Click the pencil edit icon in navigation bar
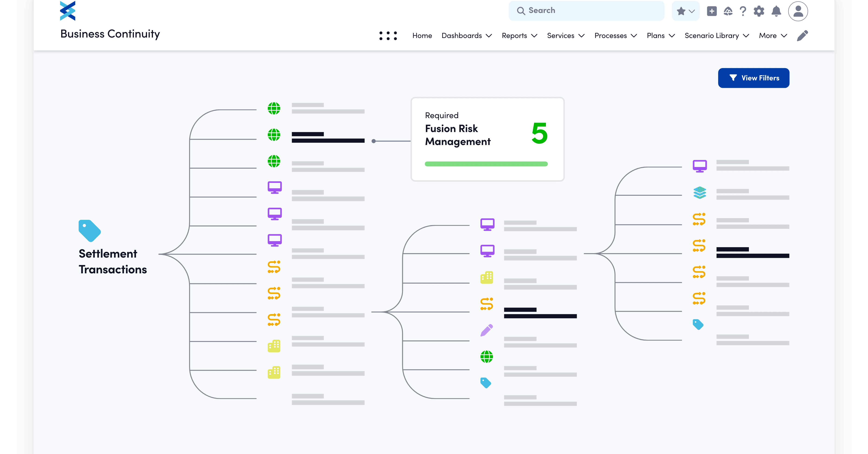This screenshot has width=868, height=454. pyautogui.click(x=802, y=36)
